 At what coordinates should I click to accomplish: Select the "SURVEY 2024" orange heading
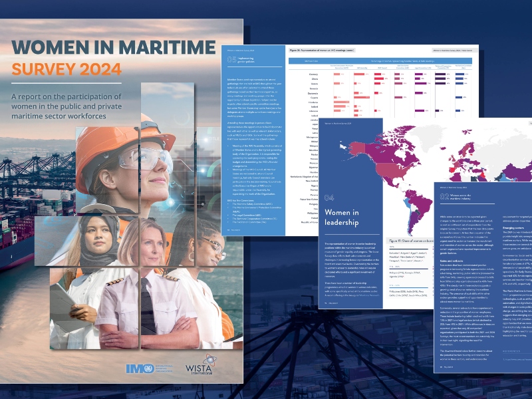[x=66, y=69]
